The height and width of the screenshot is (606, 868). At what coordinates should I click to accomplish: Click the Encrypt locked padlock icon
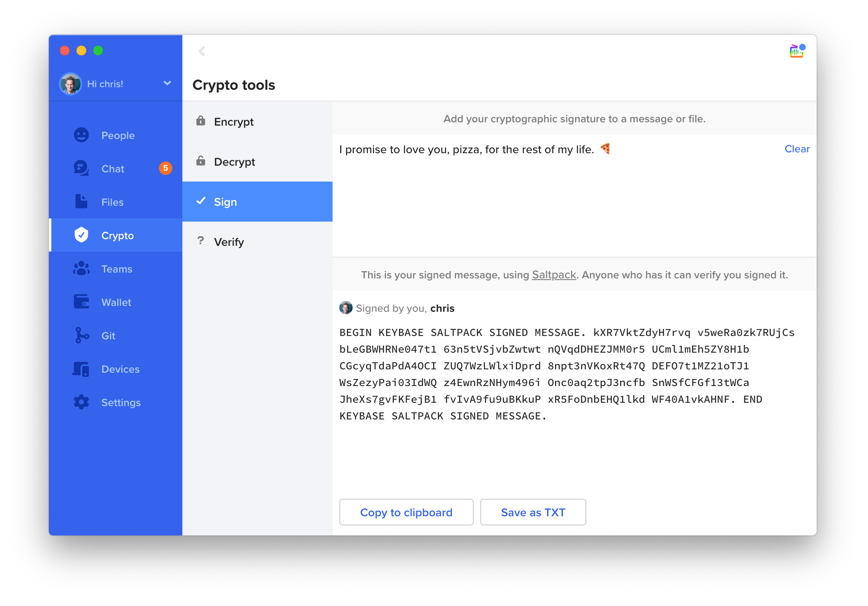[x=201, y=121]
